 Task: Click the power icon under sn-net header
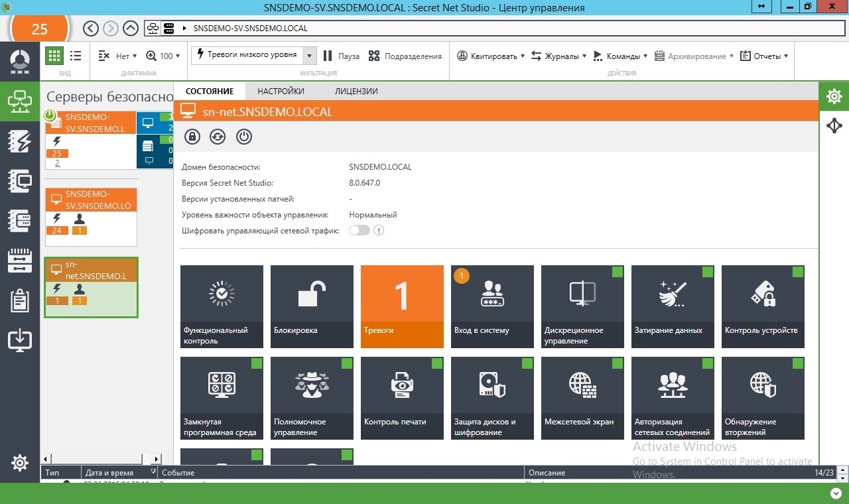244,137
